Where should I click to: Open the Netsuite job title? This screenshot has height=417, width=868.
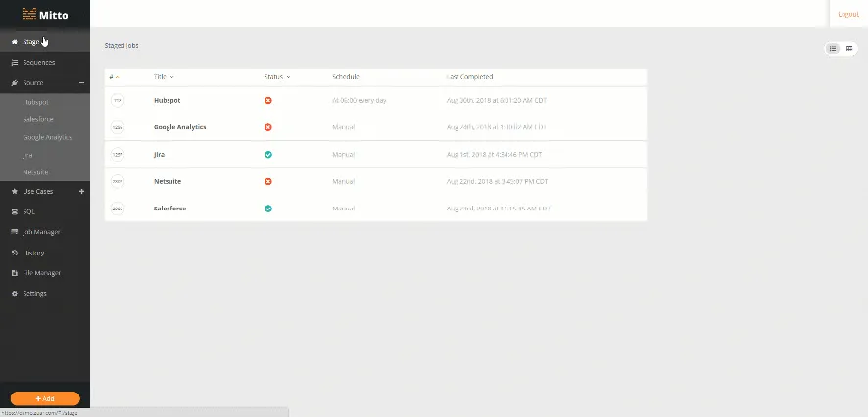tap(168, 181)
